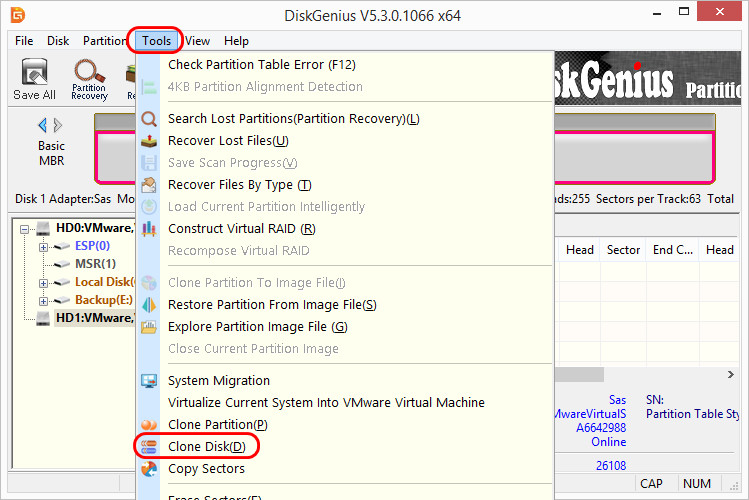The image size is (749, 500).
Task: Open the Help menu
Action: 236,41
